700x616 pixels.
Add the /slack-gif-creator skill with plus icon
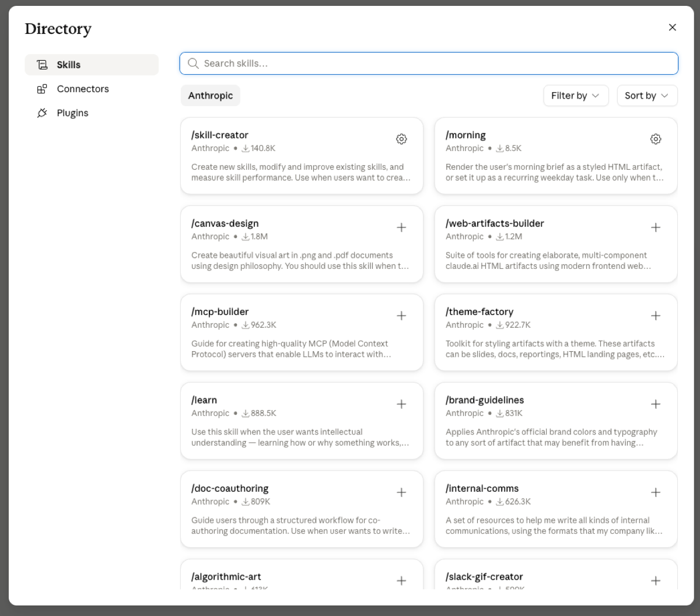pos(656,580)
